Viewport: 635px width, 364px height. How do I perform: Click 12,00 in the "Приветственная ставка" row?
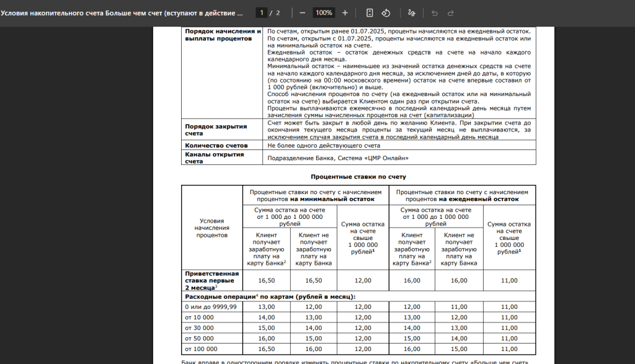(363, 280)
